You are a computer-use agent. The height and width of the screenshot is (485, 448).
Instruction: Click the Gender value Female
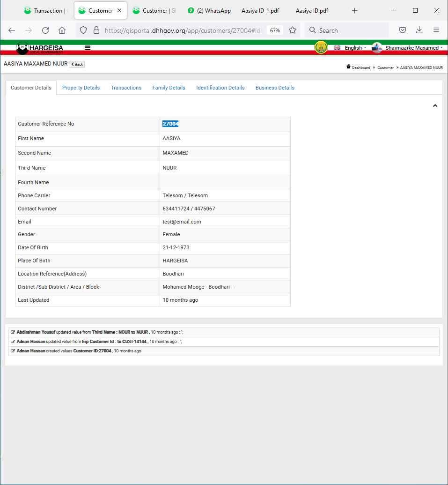tap(171, 234)
